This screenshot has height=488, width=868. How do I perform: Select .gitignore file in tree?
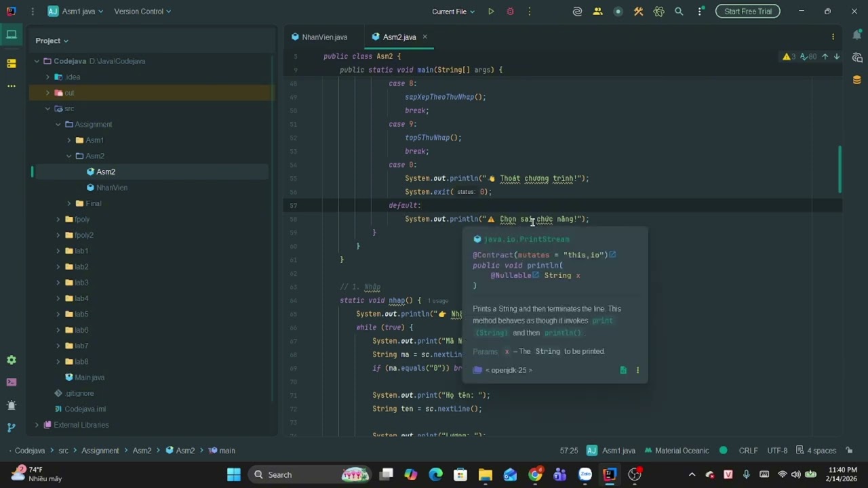(74, 393)
